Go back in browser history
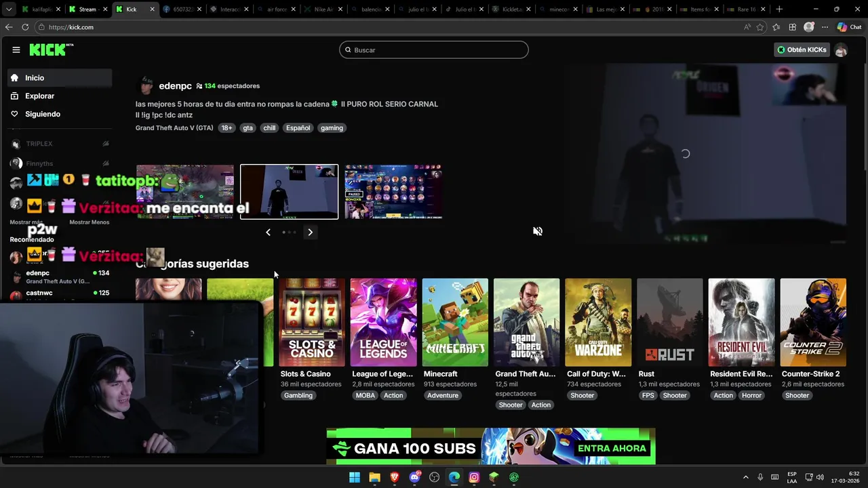 (x=9, y=27)
